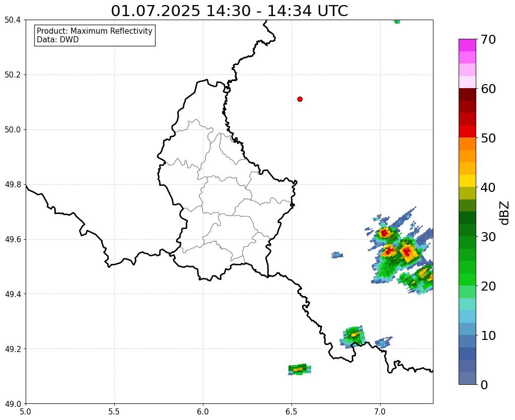The width and height of the screenshot is (515, 420).
Task: Click the red station marker dot
Action: click(x=300, y=99)
